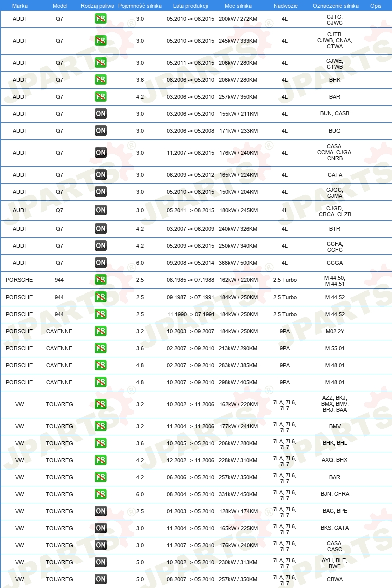
Task: Click the Lata produkcji column header
Action: click(x=190, y=6)
